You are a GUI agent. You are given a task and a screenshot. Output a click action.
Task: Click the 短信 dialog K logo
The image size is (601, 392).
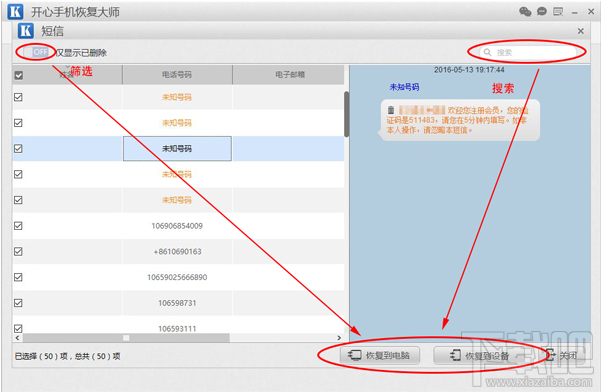pyautogui.click(x=26, y=31)
